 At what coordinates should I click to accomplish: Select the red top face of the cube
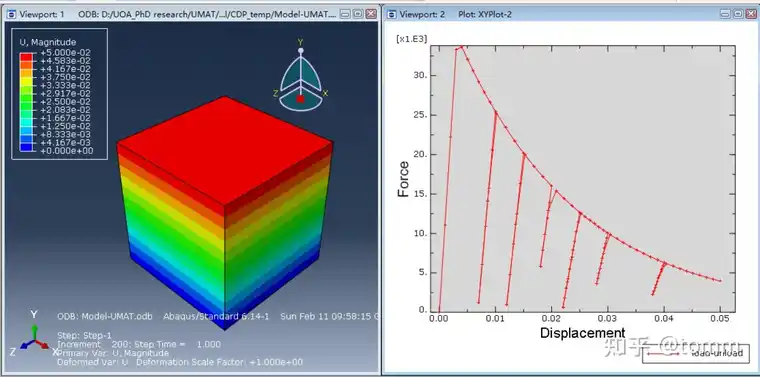tap(225, 150)
